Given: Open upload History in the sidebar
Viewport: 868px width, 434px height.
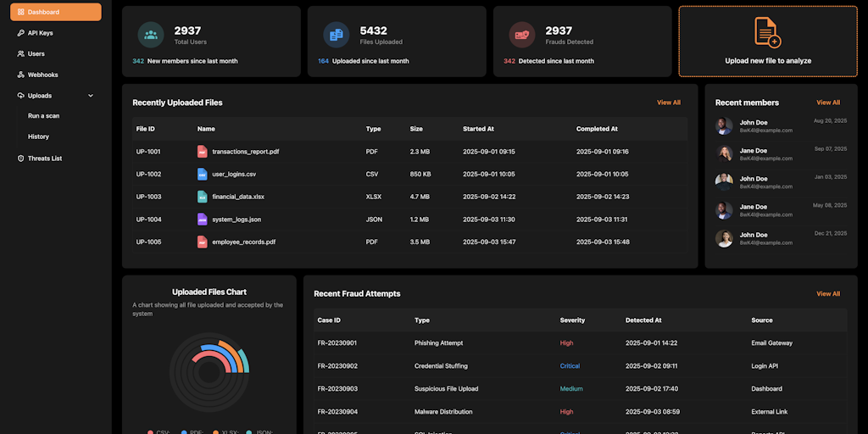Looking at the screenshot, I should (x=38, y=136).
